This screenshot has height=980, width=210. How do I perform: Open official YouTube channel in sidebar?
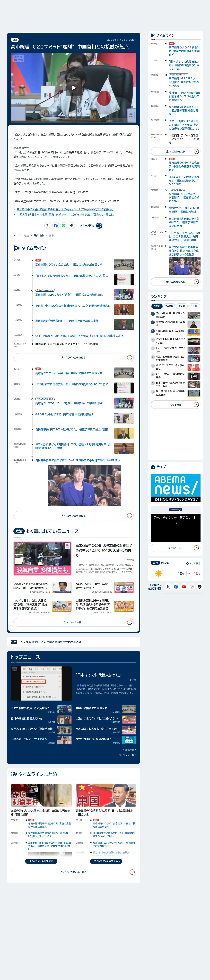(x=184, y=587)
